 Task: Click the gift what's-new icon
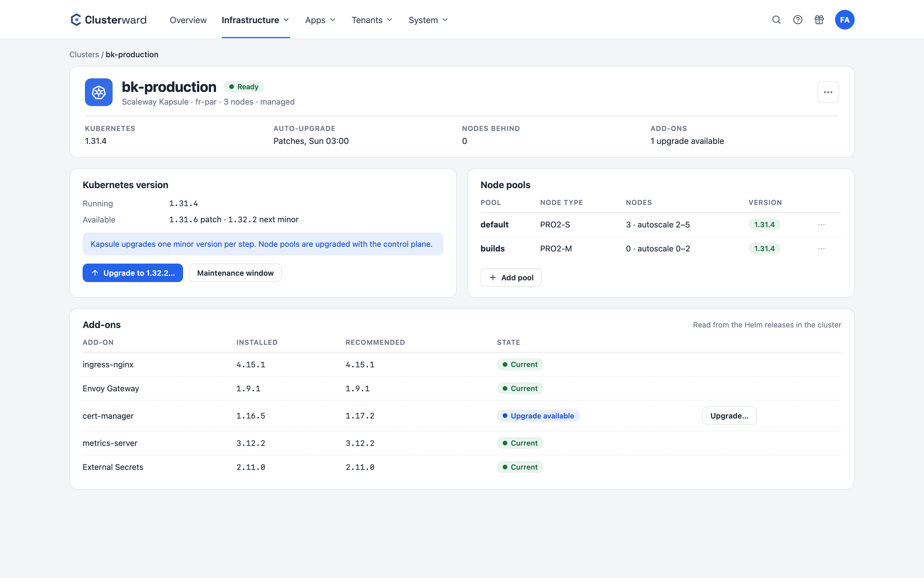pos(819,20)
